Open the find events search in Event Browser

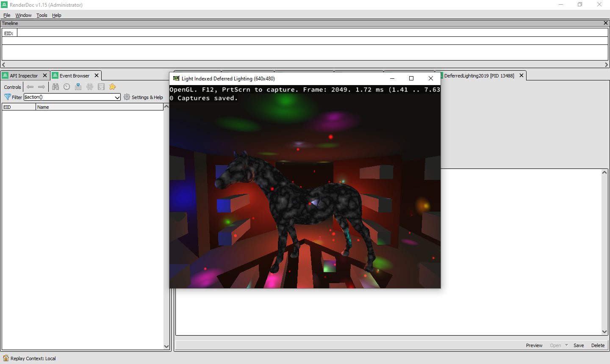[x=55, y=87]
